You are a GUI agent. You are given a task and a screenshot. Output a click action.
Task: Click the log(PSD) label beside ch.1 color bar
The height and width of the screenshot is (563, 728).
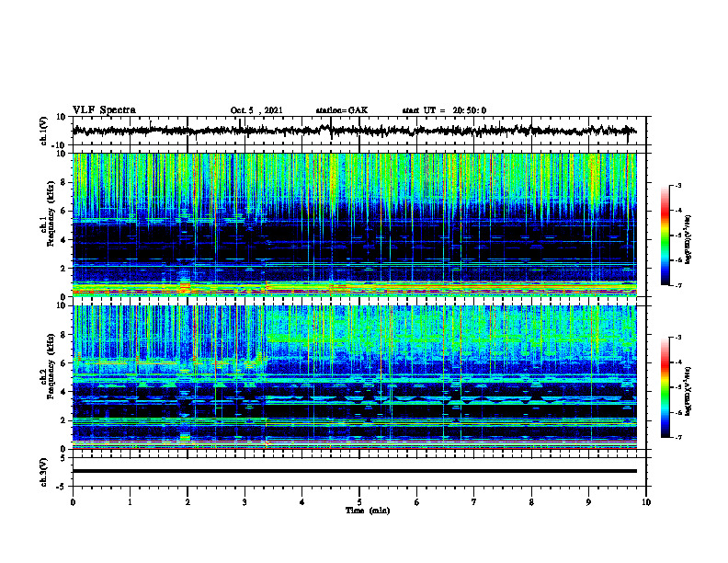pos(688,240)
